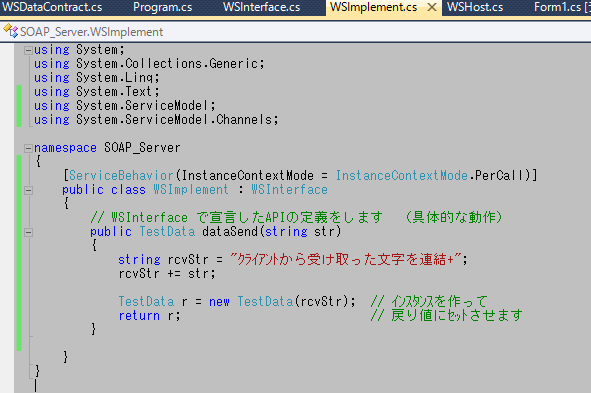The height and width of the screenshot is (393, 591).
Task: Click the class name 'WSImplement' in declaration
Action: (191, 190)
